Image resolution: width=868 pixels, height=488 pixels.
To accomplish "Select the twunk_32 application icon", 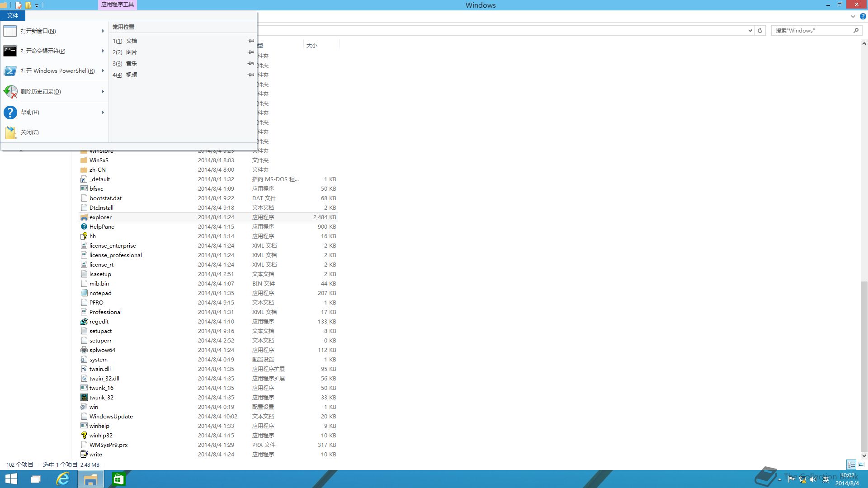I will 84,398.
